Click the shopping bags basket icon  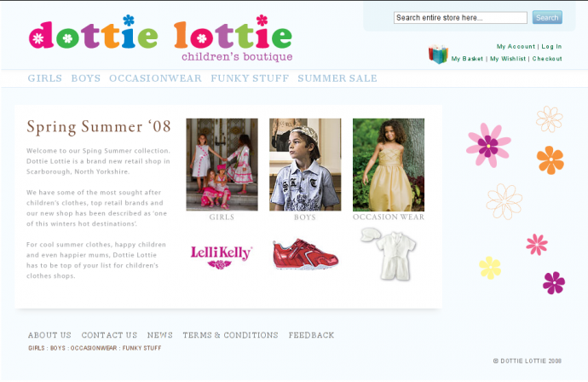[438, 54]
